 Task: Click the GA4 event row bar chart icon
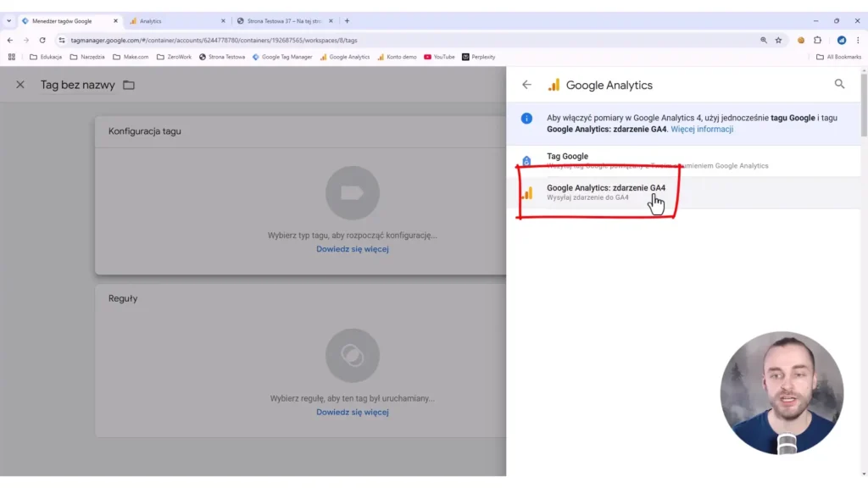(527, 192)
